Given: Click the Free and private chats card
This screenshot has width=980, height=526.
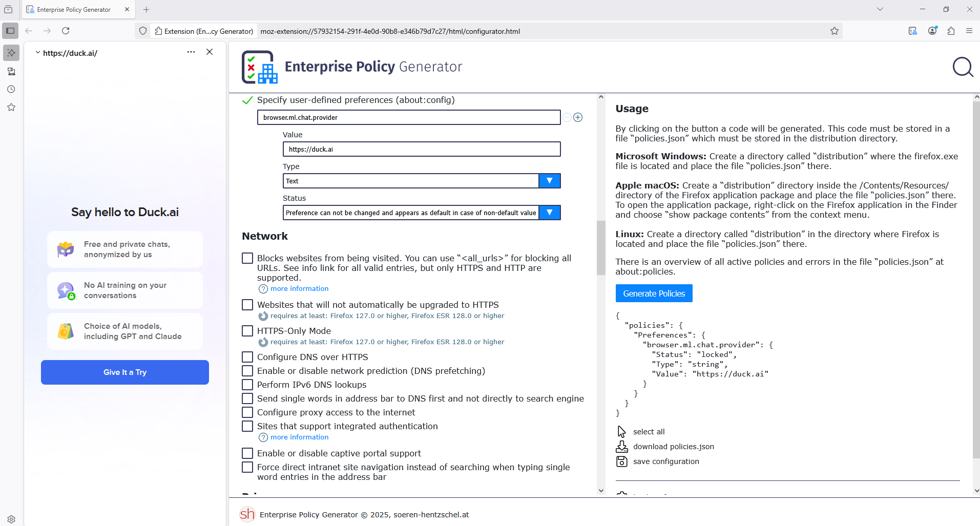Looking at the screenshot, I should point(125,249).
